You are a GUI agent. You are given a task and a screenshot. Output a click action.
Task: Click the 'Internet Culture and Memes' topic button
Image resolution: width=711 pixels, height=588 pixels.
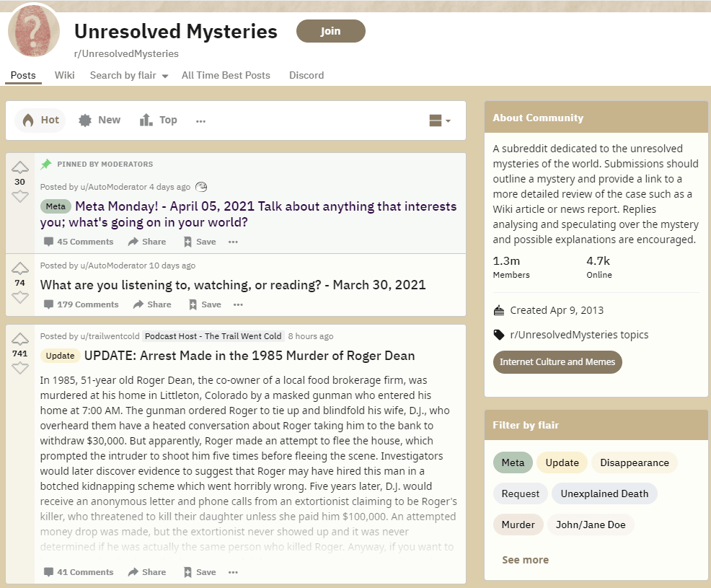coord(557,362)
